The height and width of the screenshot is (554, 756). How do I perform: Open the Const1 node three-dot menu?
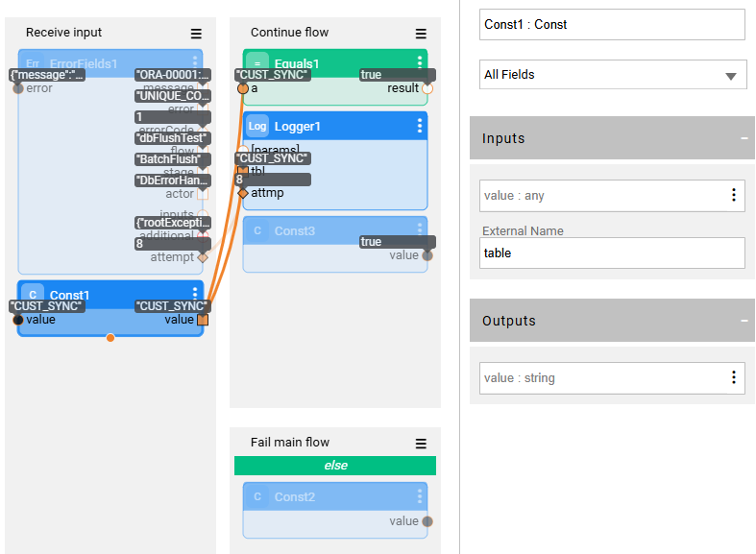click(x=195, y=294)
